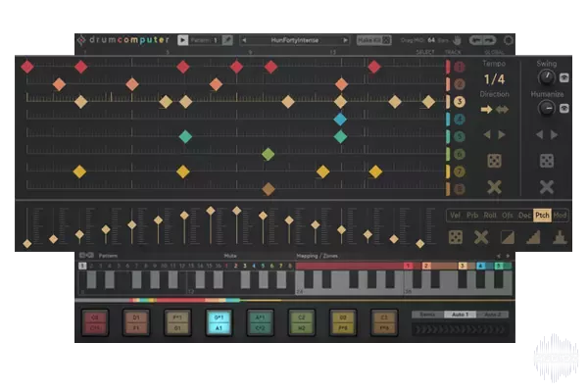Click the green C2 drum pad

[302, 322]
